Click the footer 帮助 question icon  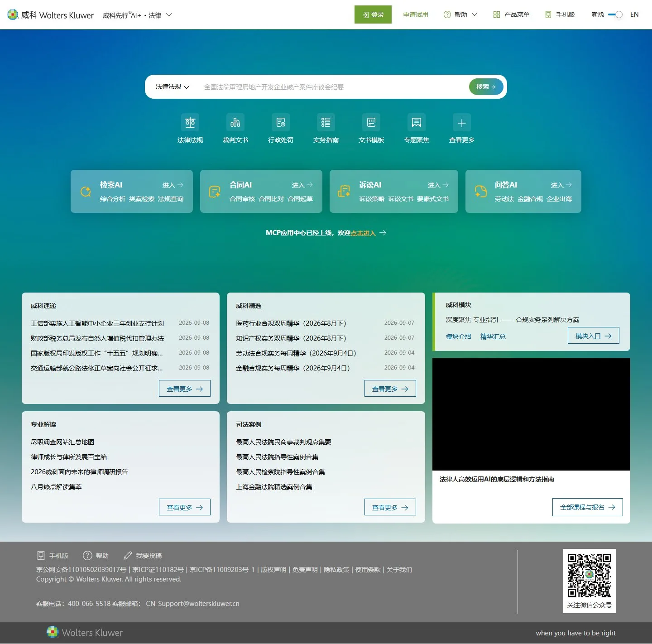(x=87, y=556)
